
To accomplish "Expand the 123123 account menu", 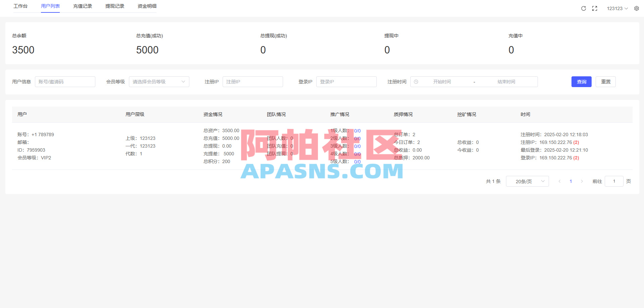I will (x=617, y=8).
